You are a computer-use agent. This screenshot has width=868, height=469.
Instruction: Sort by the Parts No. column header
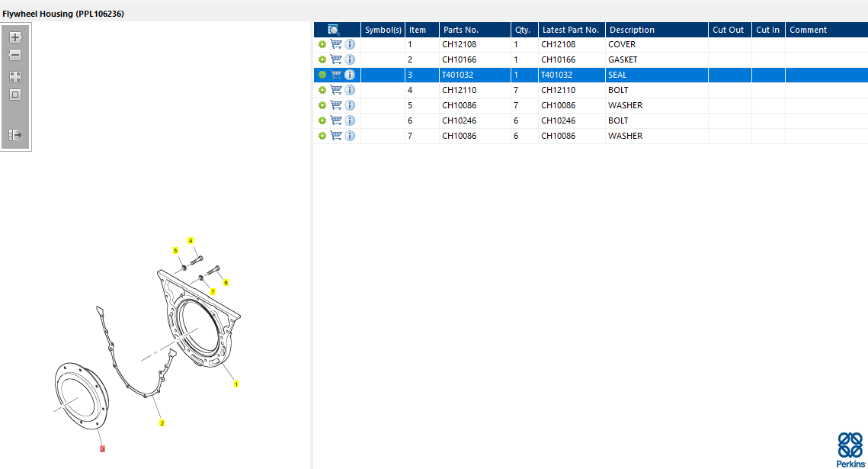click(x=475, y=30)
